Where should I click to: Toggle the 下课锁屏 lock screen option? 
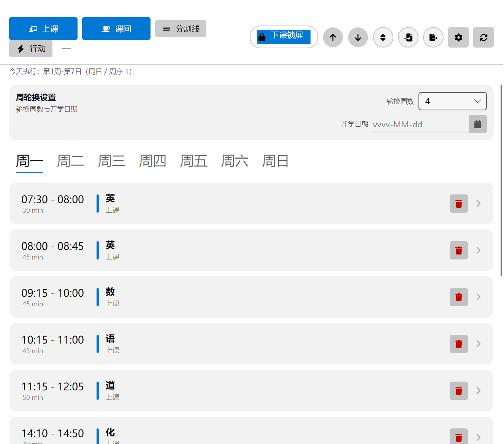pos(284,37)
